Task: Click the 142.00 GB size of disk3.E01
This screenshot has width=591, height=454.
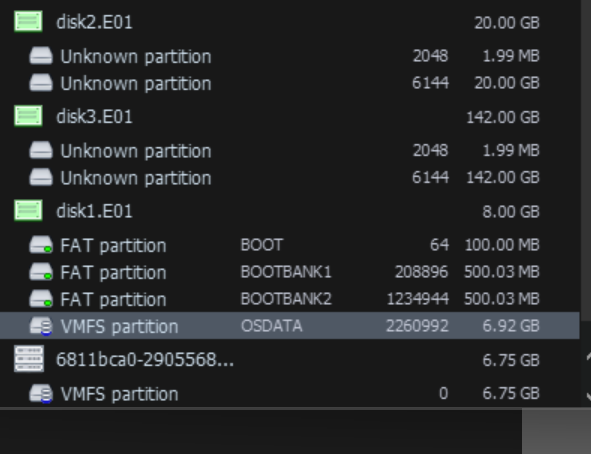Action: [503, 117]
